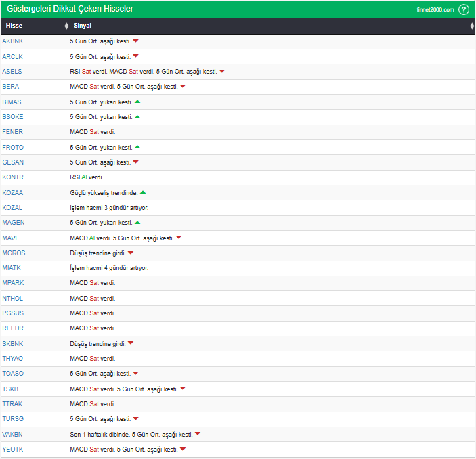
Task: Select 'İşlem hacmi 4 gündür artıyor.' text
Action: 109,268
